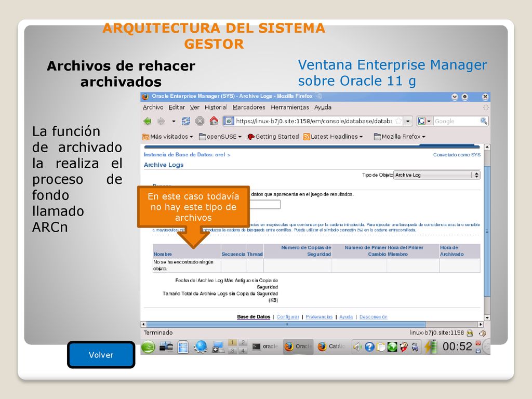The image size is (532, 399).
Task: Switch to virtual desktop 2 in pager
Action: [243, 342]
